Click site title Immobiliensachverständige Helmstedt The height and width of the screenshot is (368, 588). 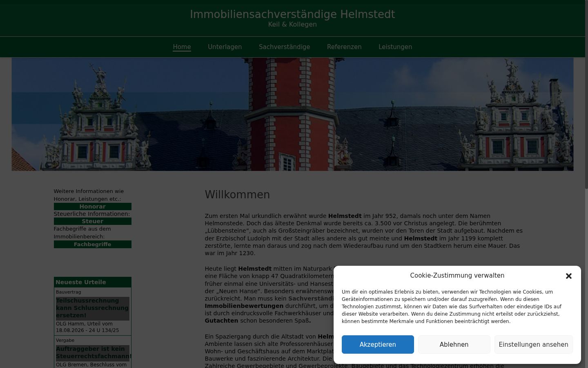tap(292, 14)
